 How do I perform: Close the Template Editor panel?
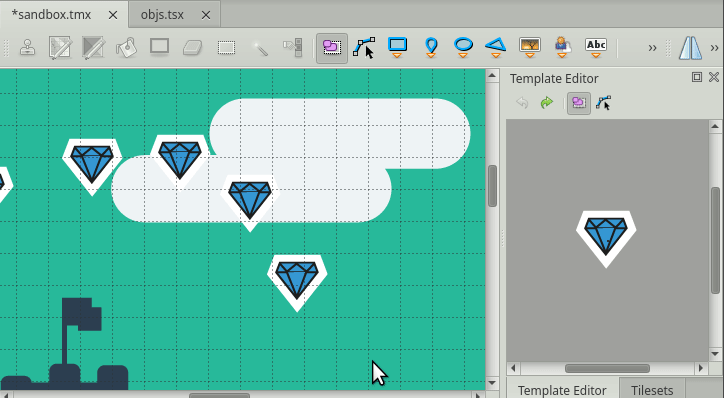[x=714, y=77]
